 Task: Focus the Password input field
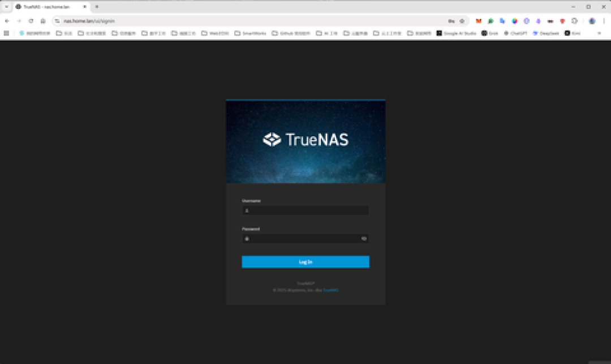click(305, 239)
